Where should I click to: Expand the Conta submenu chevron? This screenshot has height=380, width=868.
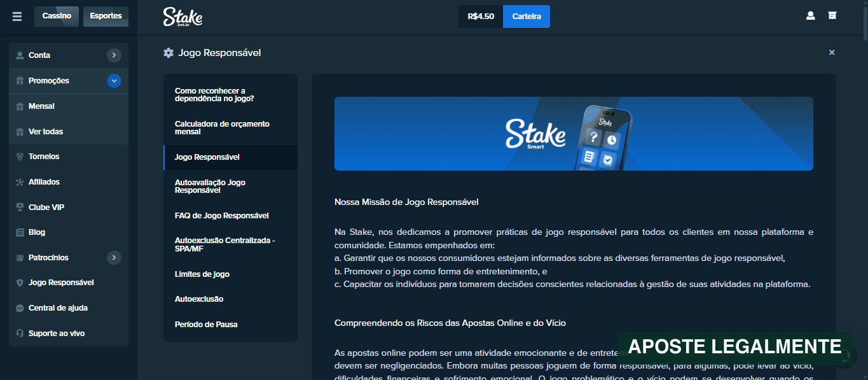click(x=114, y=55)
